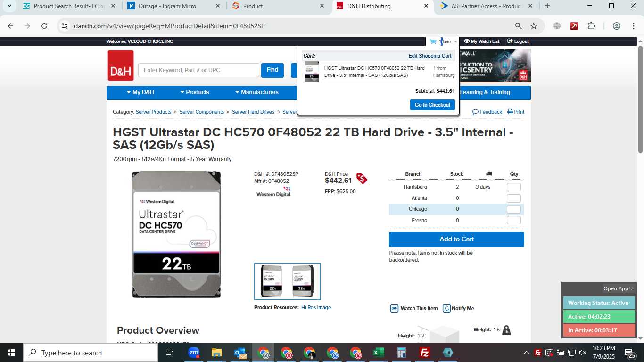Show hidden system tray icons
Screen dimensions: 644x362
coord(526,353)
